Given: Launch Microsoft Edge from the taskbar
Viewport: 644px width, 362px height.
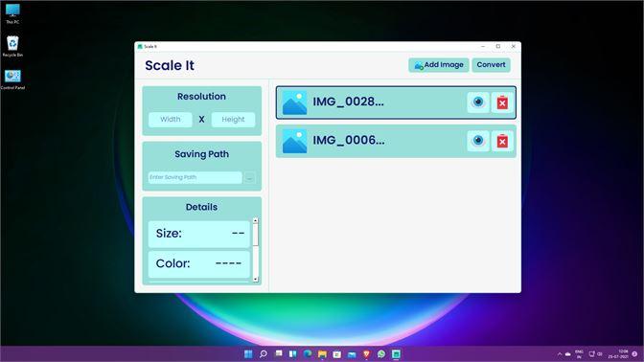Looking at the screenshot, I should pos(308,354).
